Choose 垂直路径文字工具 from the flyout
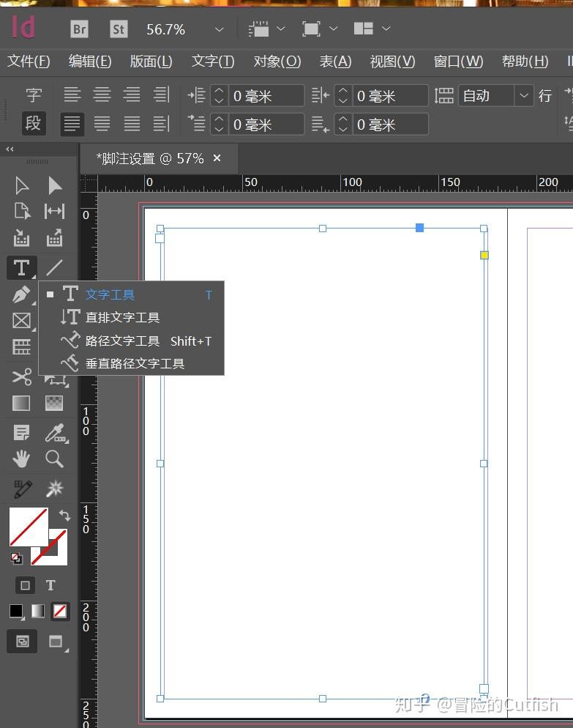 (x=131, y=363)
